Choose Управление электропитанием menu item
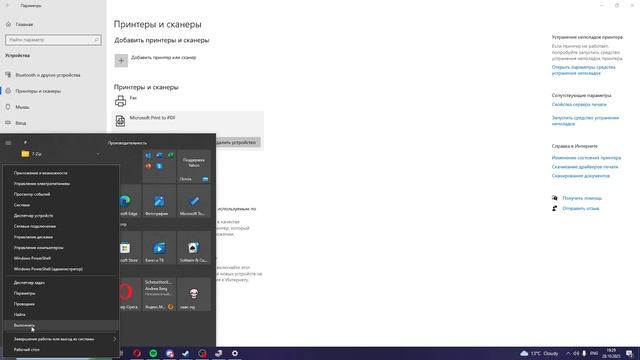640x360 pixels. click(x=61, y=184)
